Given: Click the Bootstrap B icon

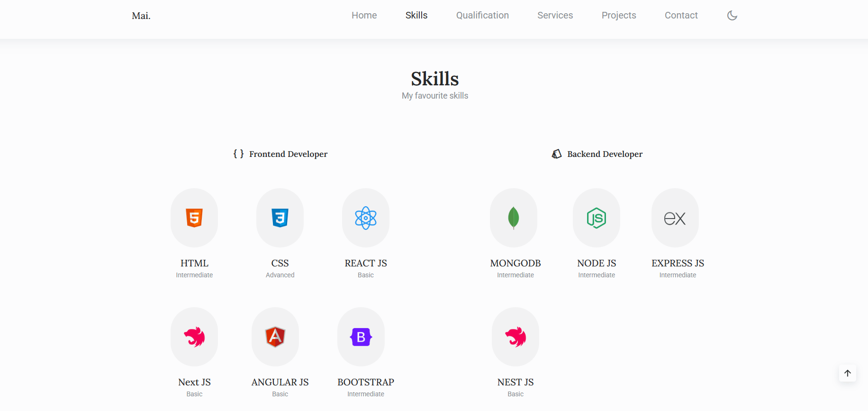Looking at the screenshot, I should [361, 337].
